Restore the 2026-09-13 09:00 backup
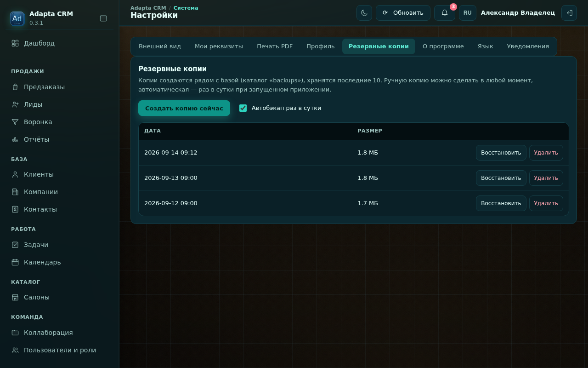588x368 pixels. 501,178
